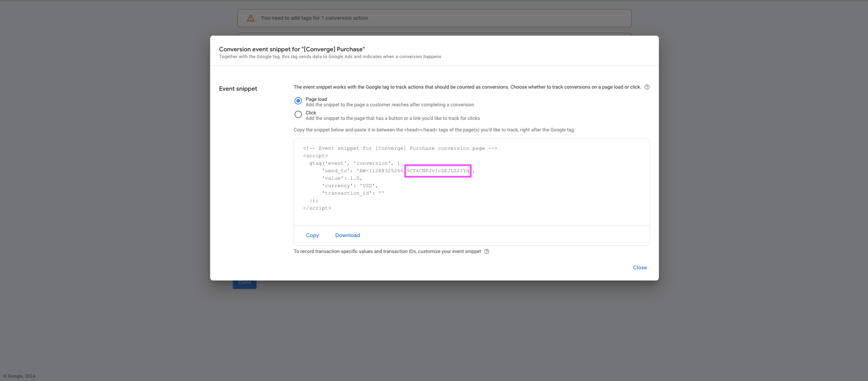Click 'Copy the snippet below and paste' instruction
Viewport: 868px width, 381px height.
tap(433, 130)
